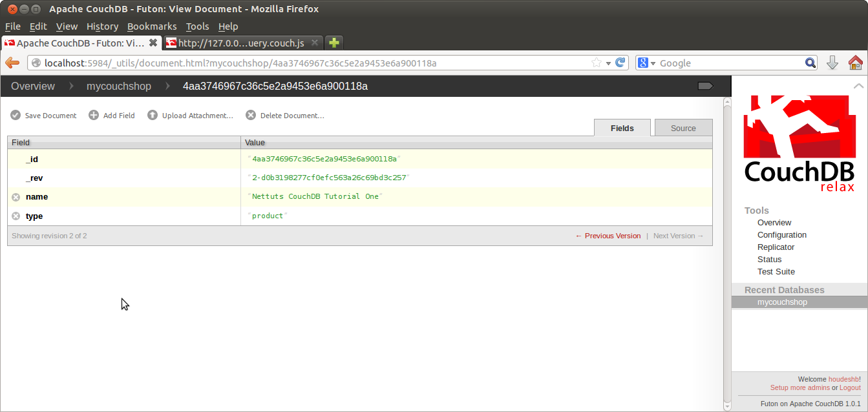Select the Fields tab

click(x=622, y=128)
